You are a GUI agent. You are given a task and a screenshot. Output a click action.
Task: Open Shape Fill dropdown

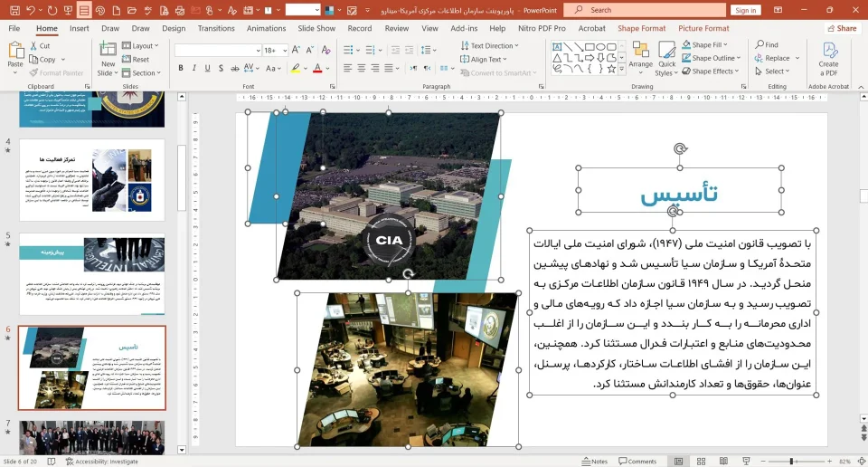tap(704, 45)
